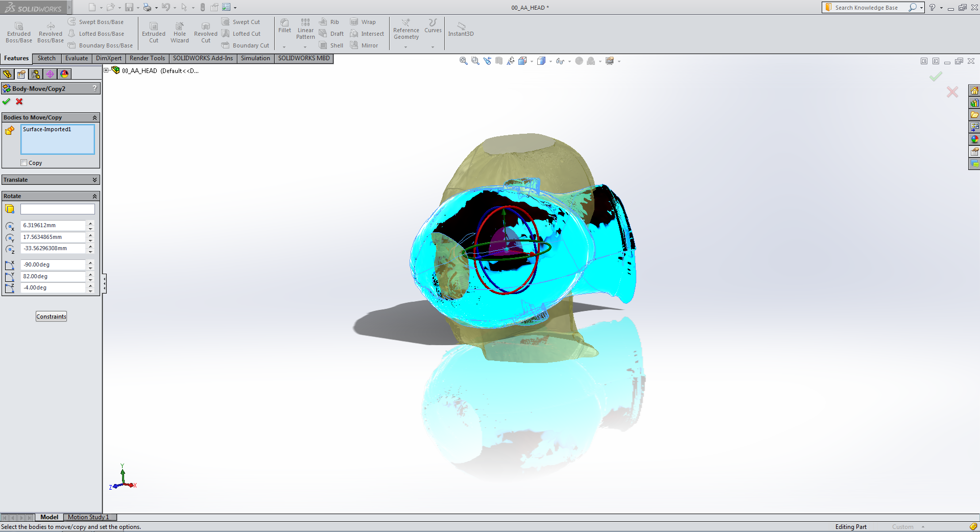The image size is (980, 532).
Task: Open the Render Tools tab
Action: pyautogui.click(x=147, y=58)
